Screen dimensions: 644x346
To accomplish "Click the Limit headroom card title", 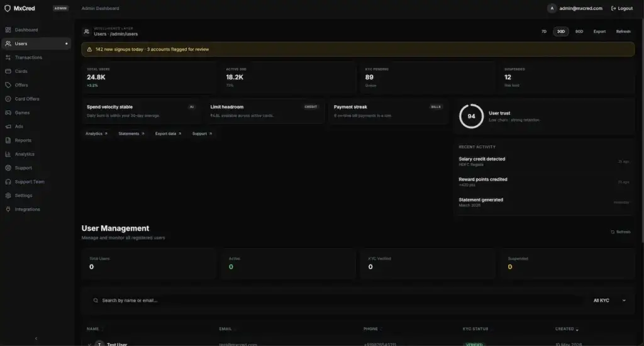I will tap(226, 107).
